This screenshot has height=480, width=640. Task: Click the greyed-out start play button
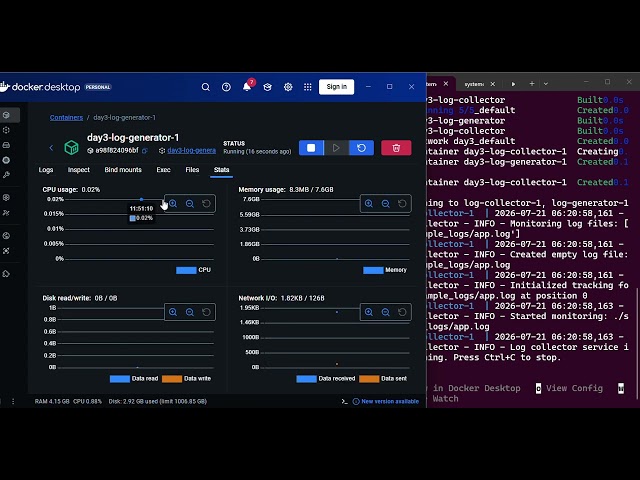(336, 148)
